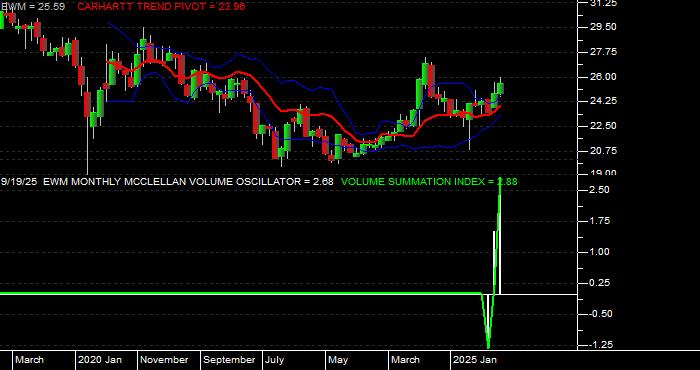Select the July date label
700x370 pixels.
(x=275, y=360)
